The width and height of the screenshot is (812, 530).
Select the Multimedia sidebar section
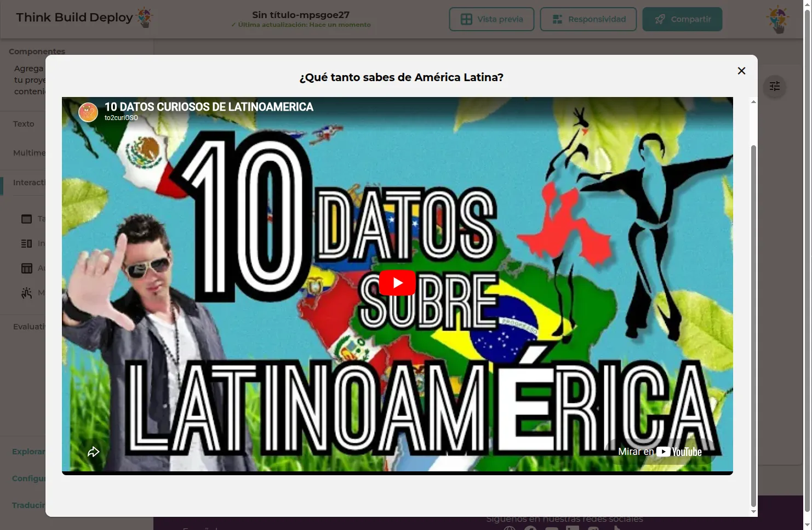click(29, 153)
